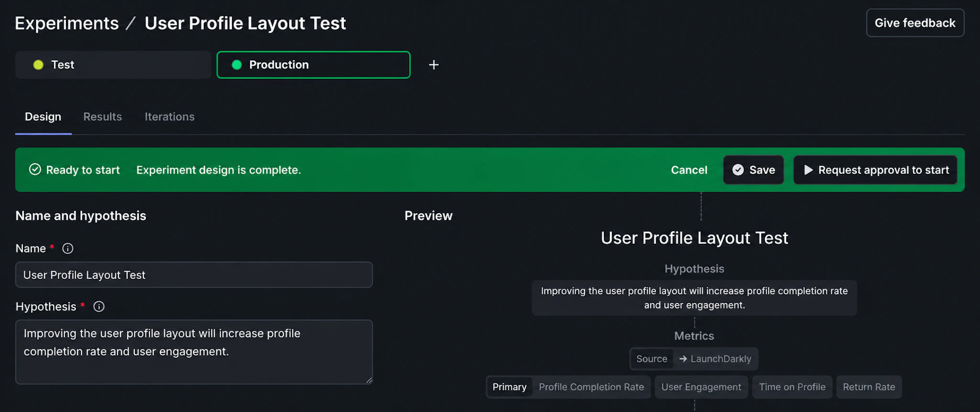Select the User Engagement metric chip
The image size is (980, 412).
pyautogui.click(x=701, y=387)
